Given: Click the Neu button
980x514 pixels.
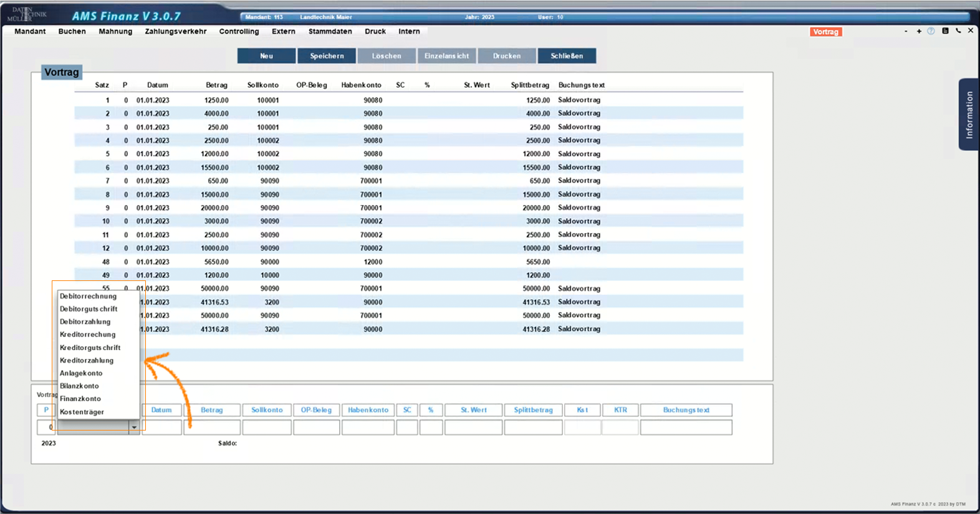Looking at the screenshot, I should coord(266,56).
